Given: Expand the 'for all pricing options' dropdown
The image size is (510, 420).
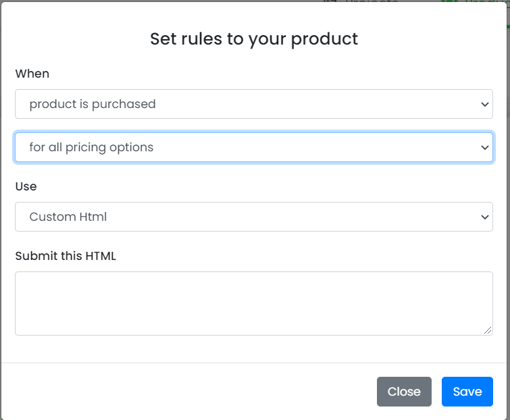Looking at the screenshot, I should (253, 147).
